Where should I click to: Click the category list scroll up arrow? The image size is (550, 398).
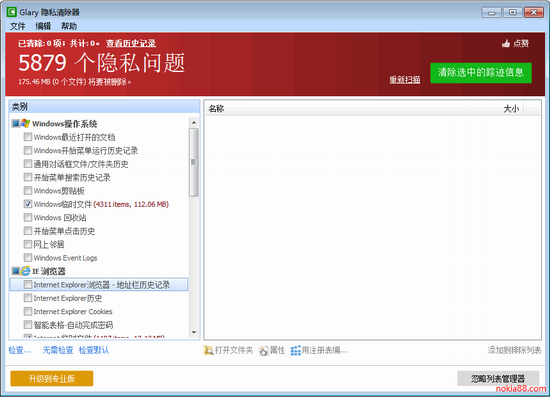click(x=194, y=122)
